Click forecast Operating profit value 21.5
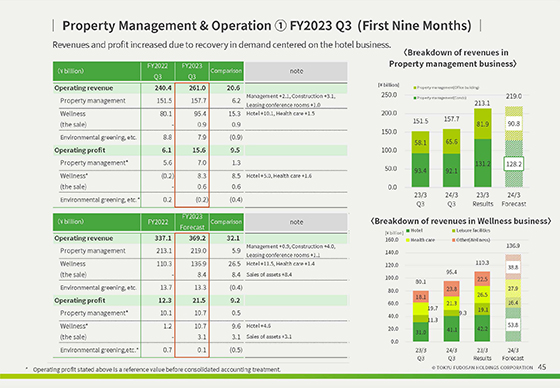 [x=199, y=301]
